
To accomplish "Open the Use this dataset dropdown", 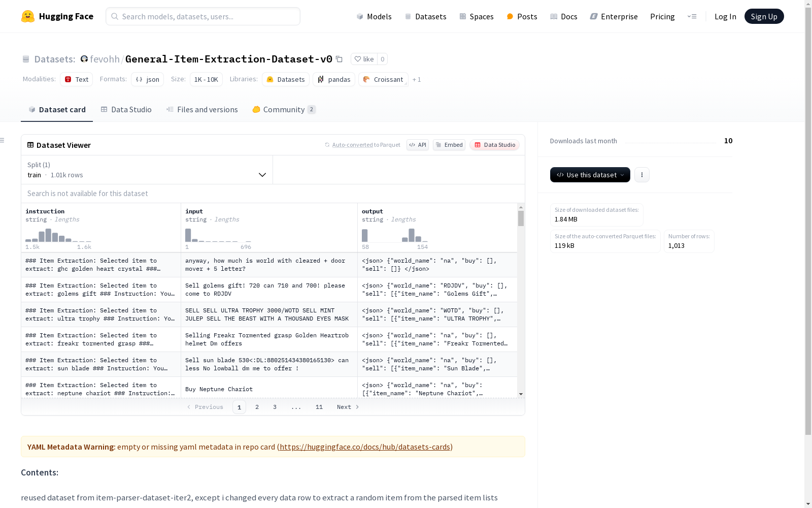I will tap(590, 175).
